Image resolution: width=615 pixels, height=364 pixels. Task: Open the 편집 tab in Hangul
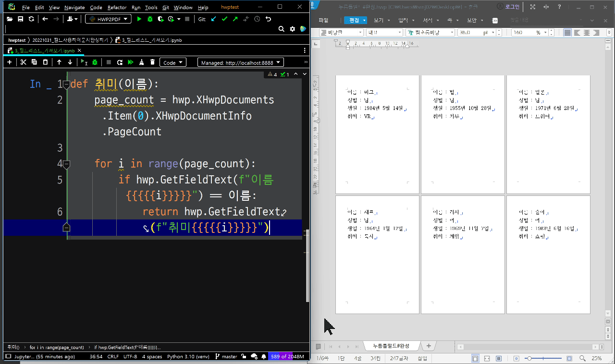pos(354,20)
